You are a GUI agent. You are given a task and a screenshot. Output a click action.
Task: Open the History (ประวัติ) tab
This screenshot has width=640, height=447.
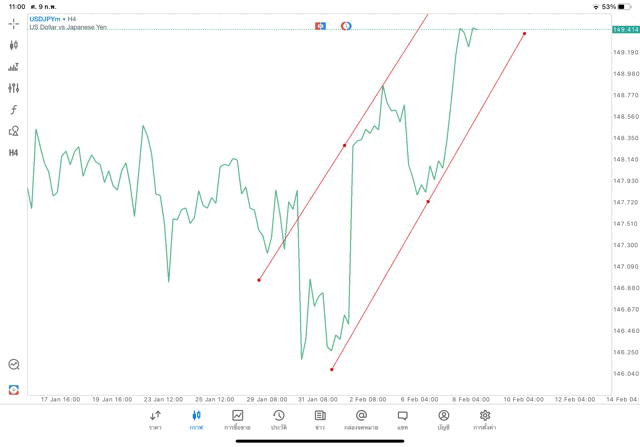pyautogui.click(x=279, y=420)
